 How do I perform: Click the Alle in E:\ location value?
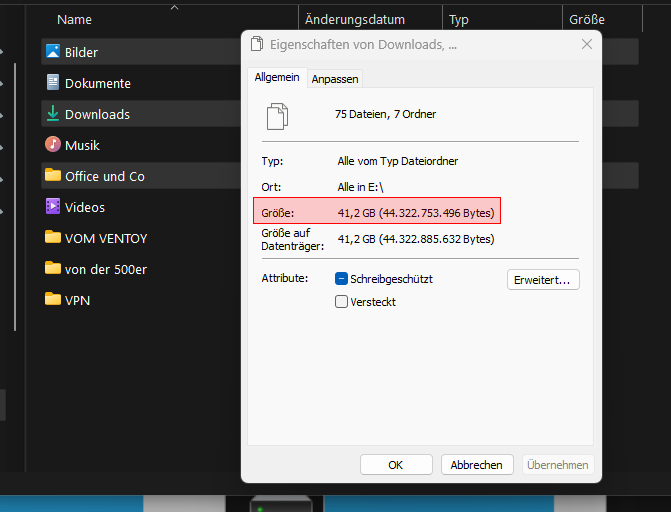click(360, 187)
